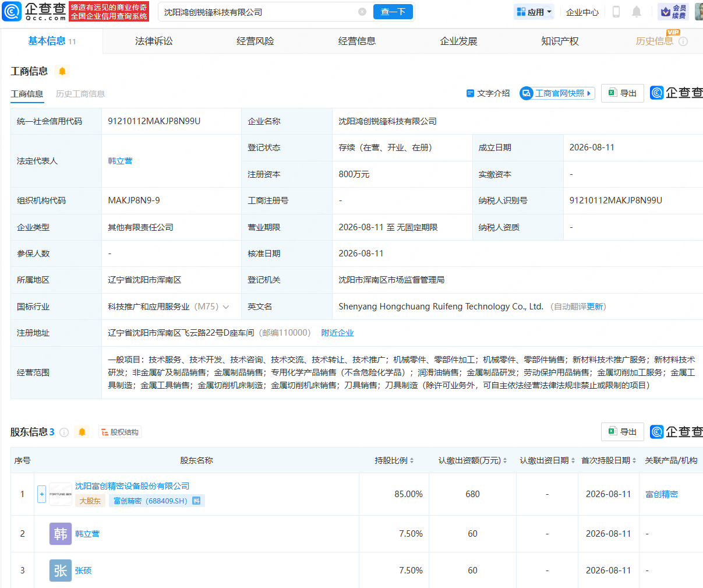Click the 韩 avatar for 韩立营

coord(61,534)
